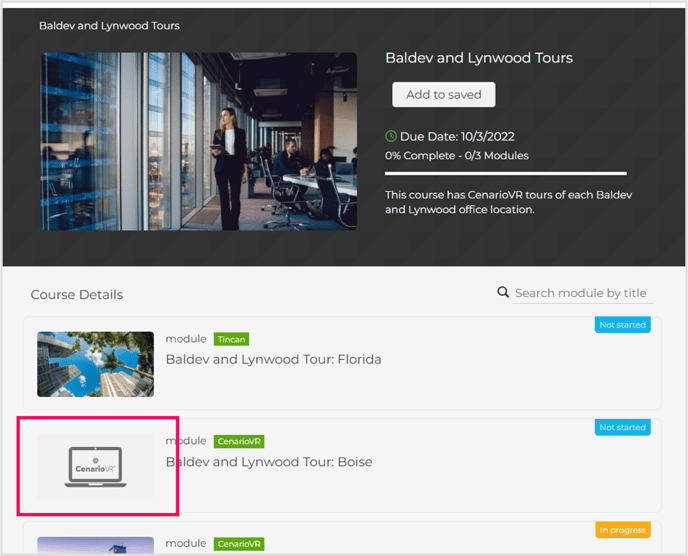Screen dimensions: 688x556
Task: Click the orange In progress badge
Action: (x=622, y=529)
